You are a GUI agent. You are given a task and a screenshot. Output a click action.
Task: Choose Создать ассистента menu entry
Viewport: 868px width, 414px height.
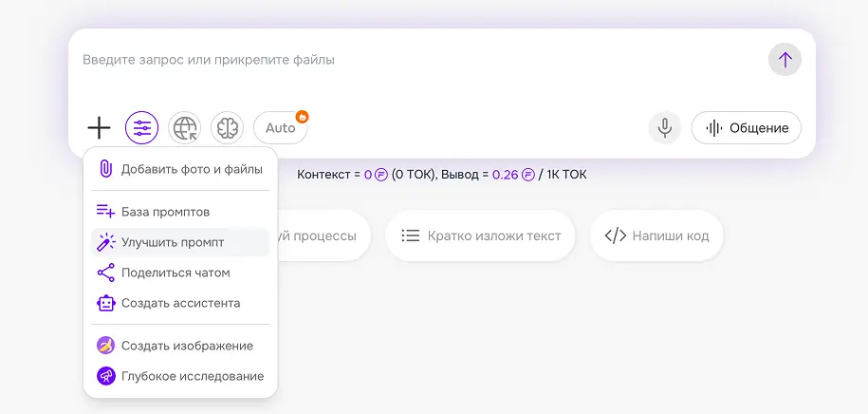(x=180, y=303)
